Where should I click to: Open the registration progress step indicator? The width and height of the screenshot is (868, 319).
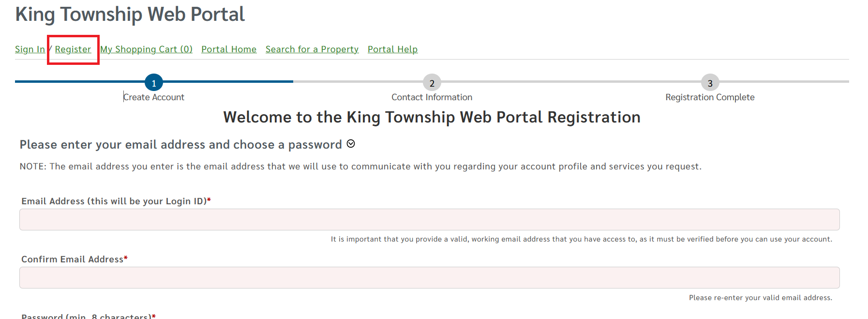tap(432, 81)
